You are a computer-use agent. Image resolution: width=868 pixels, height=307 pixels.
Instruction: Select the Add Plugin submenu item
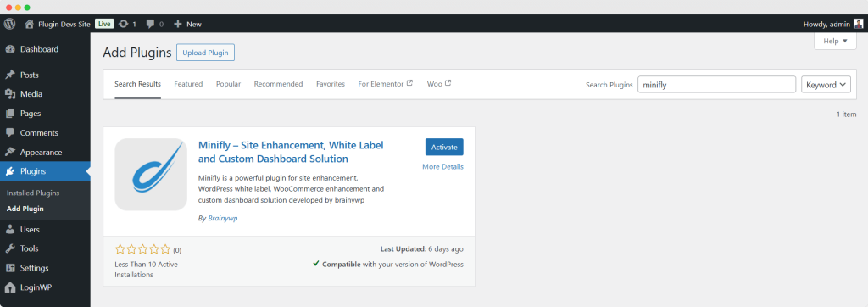pos(25,209)
